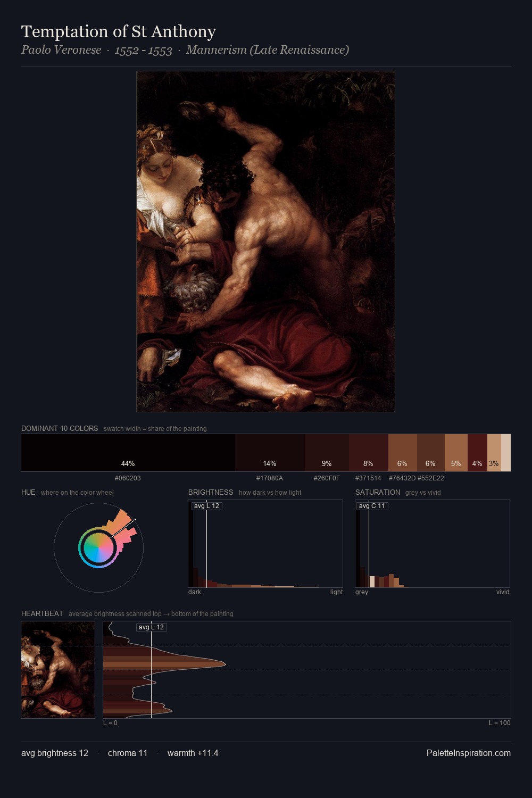Click the "vivid" axis label

(503, 592)
